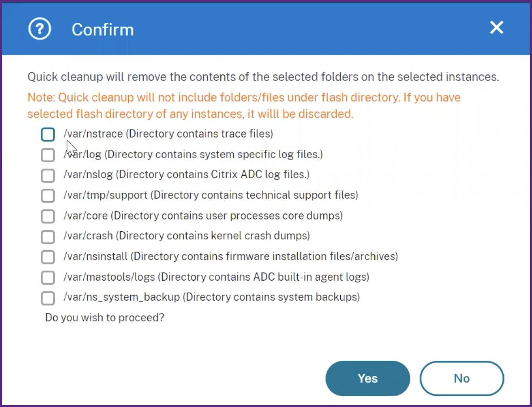Confirm cleanup with the Yes button
The height and width of the screenshot is (407, 532).
[368, 378]
